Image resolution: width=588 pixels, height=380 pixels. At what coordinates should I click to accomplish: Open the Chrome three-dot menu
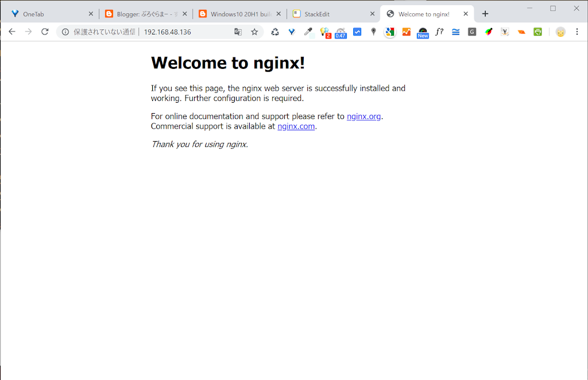click(x=577, y=32)
